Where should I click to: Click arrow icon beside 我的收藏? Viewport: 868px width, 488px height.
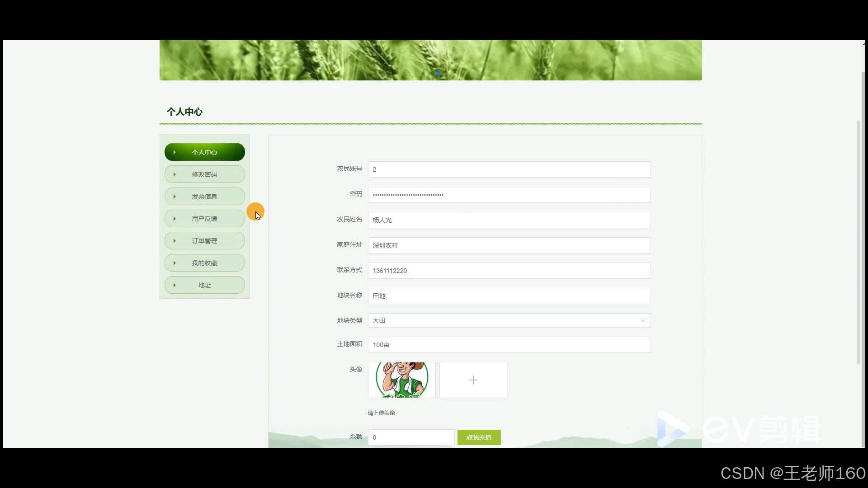tap(175, 263)
